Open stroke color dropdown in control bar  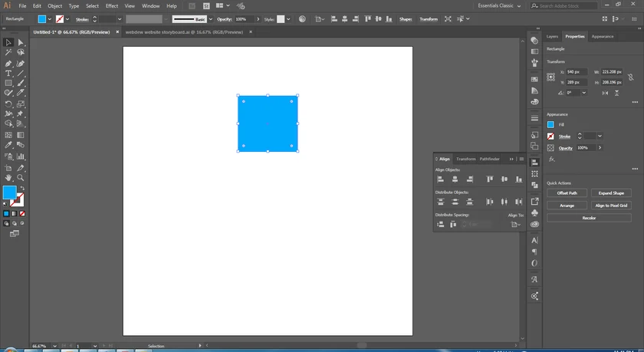point(67,19)
